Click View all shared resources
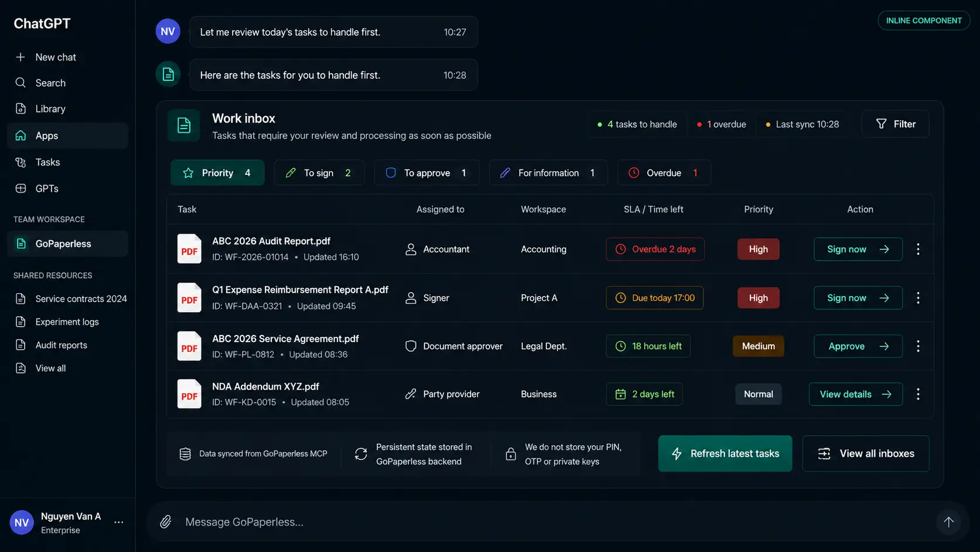980x552 pixels. [x=40, y=368]
